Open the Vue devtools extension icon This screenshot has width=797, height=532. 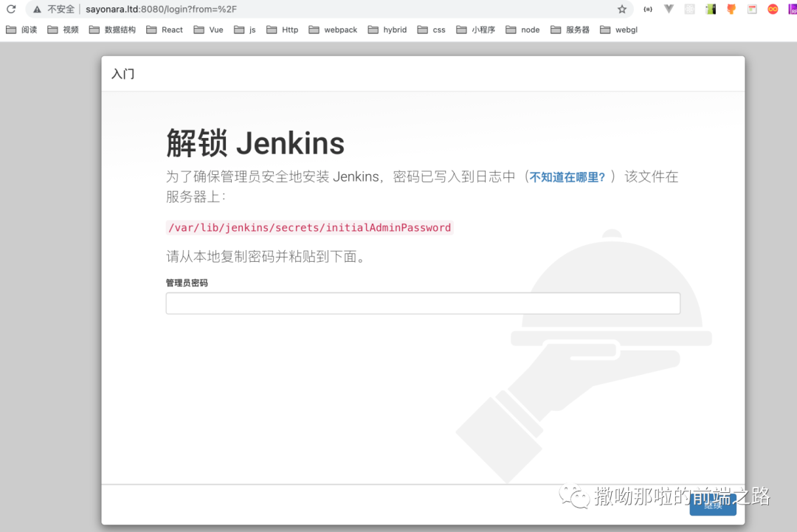point(669,9)
